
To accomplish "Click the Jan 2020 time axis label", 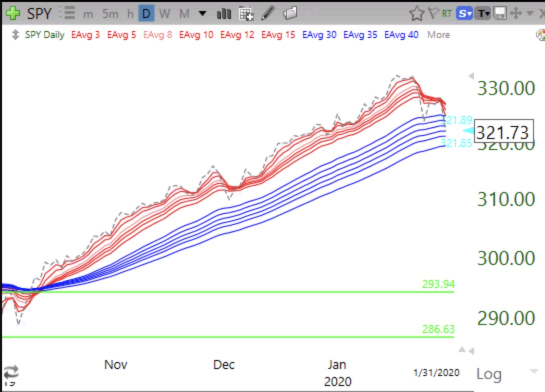I will (x=337, y=373).
